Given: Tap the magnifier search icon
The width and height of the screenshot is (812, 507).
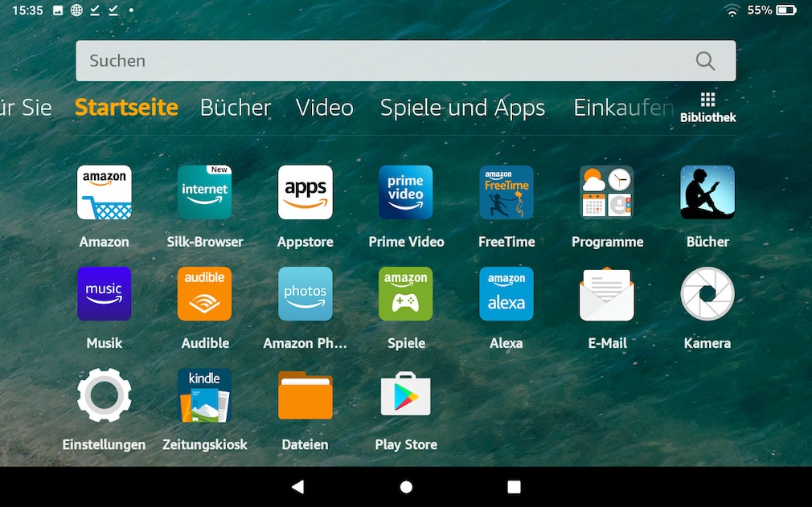Looking at the screenshot, I should point(705,61).
